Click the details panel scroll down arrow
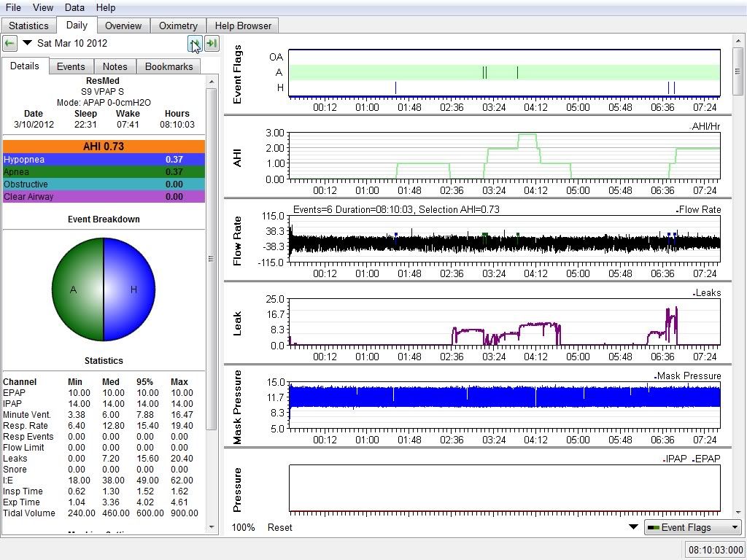The height and width of the screenshot is (560, 747). tap(212, 527)
